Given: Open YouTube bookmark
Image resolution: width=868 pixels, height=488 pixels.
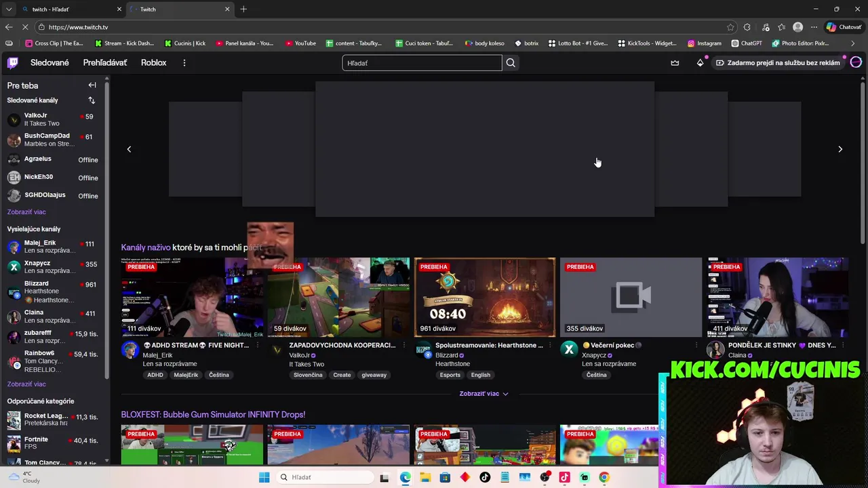Looking at the screenshot, I should pos(300,43).
